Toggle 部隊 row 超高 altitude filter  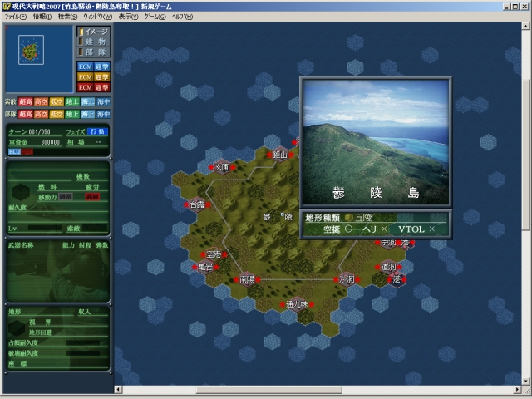point(26,114)
